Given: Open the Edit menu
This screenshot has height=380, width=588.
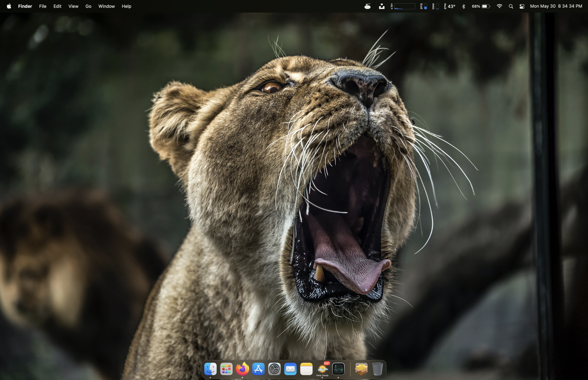Looking at the screenshot, I should coord(57,6).
